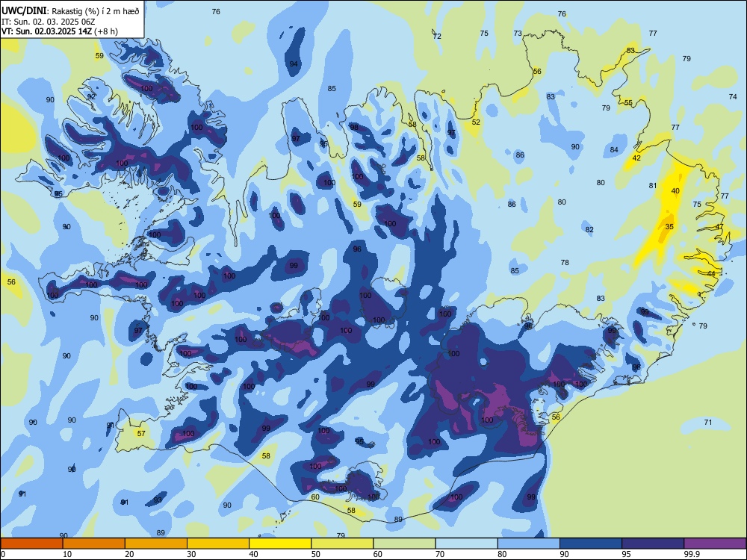The width and height of the screenshot is (747, 560).
Task: Click the humidity value '57' in the southwest
Action: click(x=141, y=433)
